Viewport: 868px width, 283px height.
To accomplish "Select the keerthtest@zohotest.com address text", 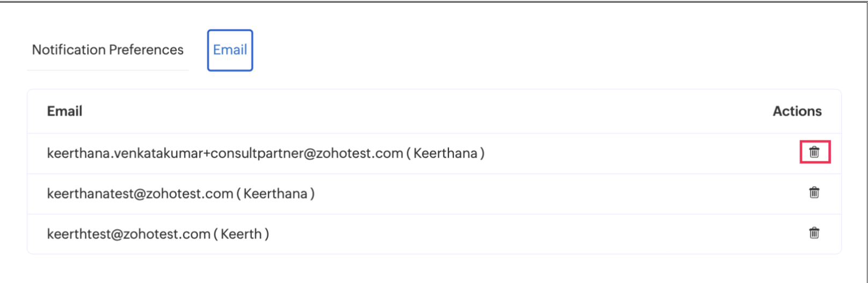I will [129, 234].
